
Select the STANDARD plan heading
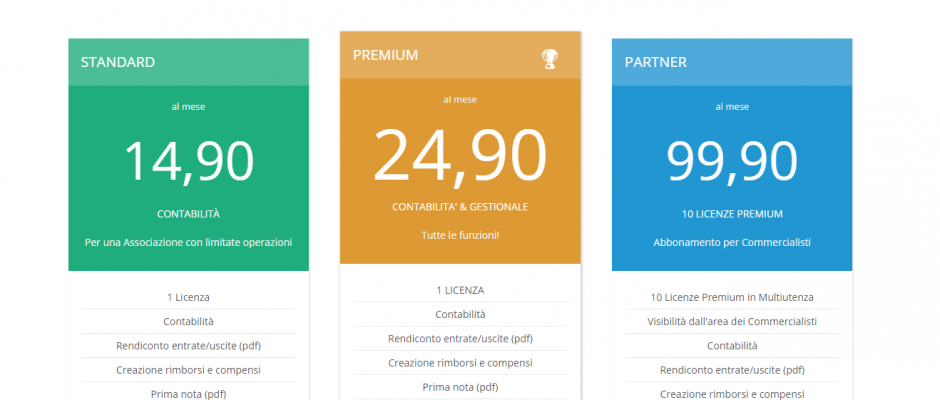point(118,62)
